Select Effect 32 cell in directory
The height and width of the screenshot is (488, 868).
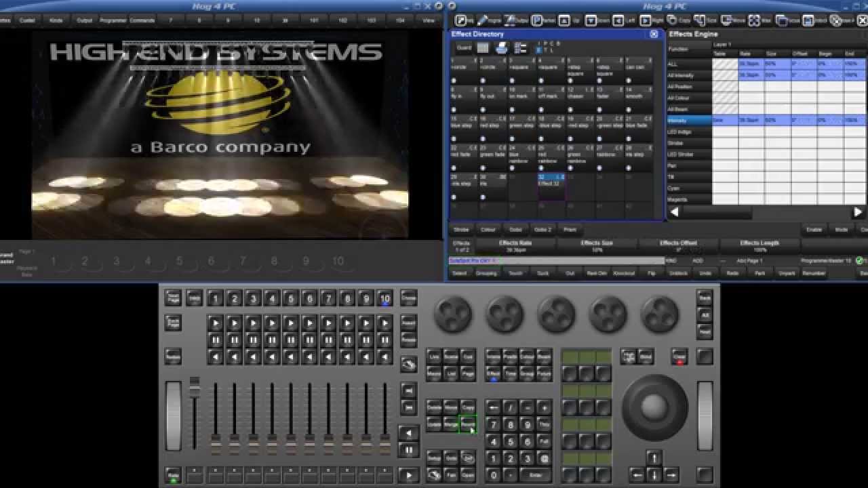(x=551, y=186)
